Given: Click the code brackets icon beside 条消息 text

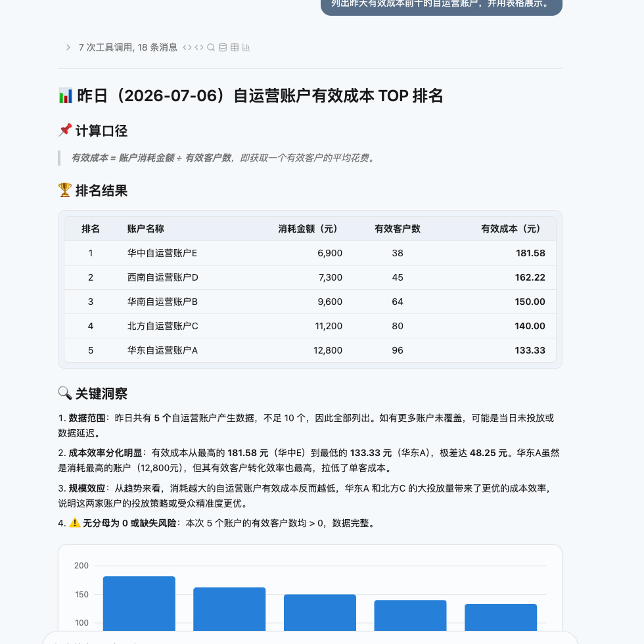Looking at the screenshot, I should click(x=187, y=47).
